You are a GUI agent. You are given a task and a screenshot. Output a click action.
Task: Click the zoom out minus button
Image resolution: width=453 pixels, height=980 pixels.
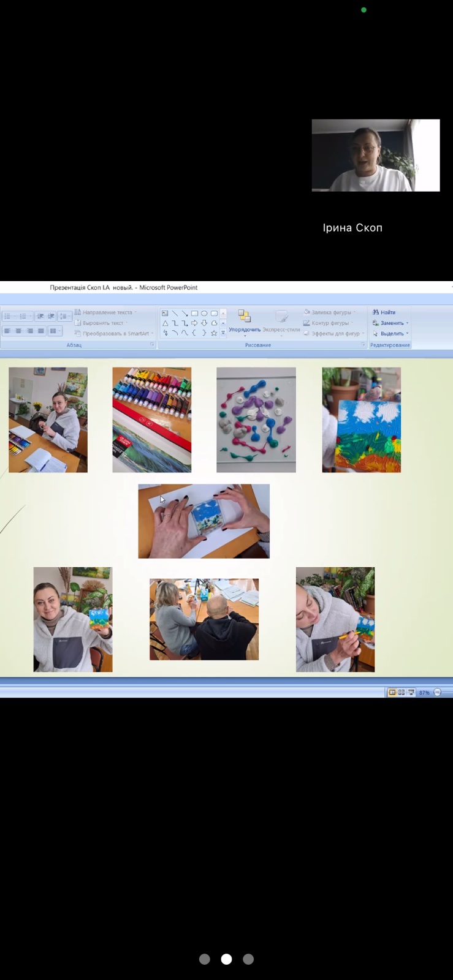tap(437, 692)
